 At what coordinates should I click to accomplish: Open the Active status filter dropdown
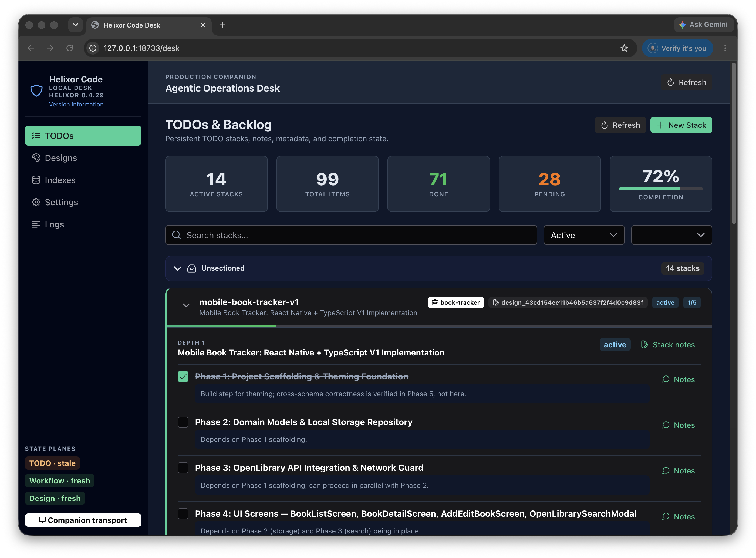pos(584,235)
